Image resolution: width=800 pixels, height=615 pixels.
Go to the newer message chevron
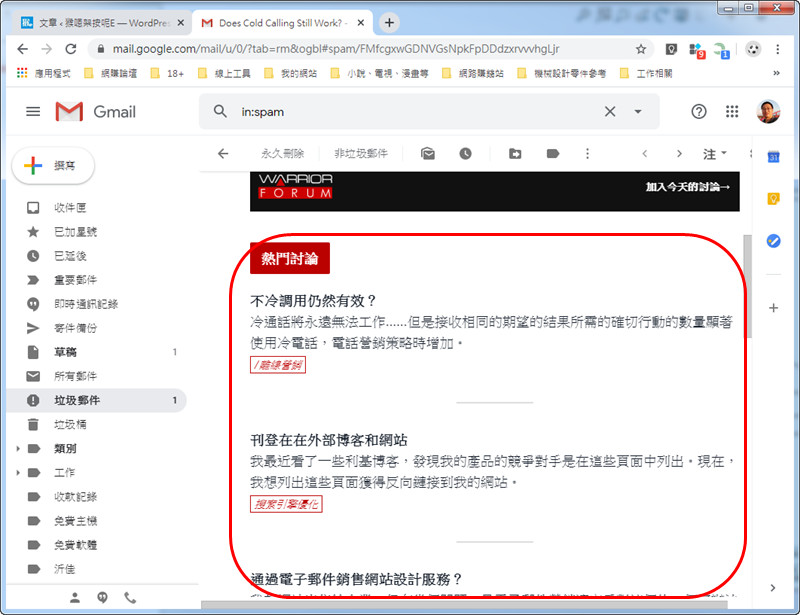pos(645,153)
